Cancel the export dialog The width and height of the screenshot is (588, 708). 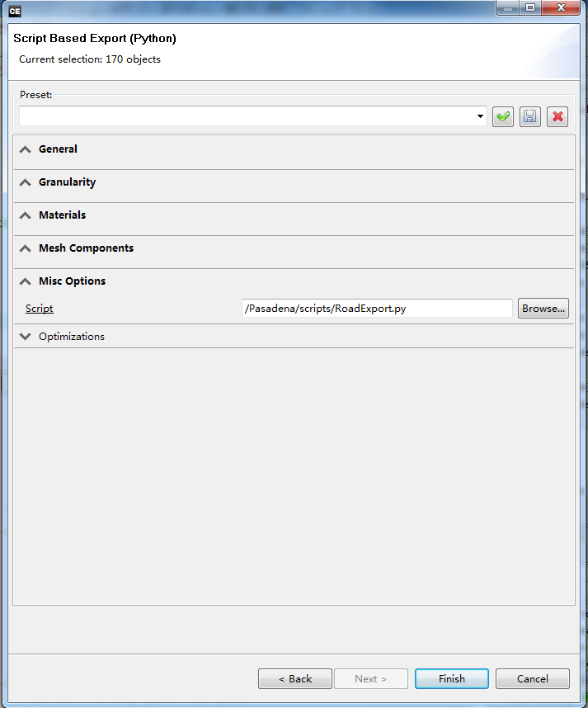[x=533, y=678]
